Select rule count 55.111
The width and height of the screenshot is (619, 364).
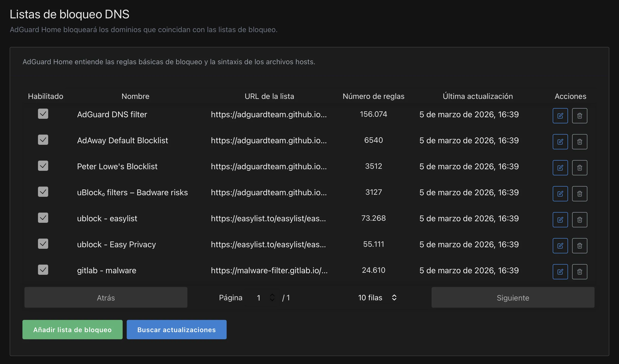(373, 244)
